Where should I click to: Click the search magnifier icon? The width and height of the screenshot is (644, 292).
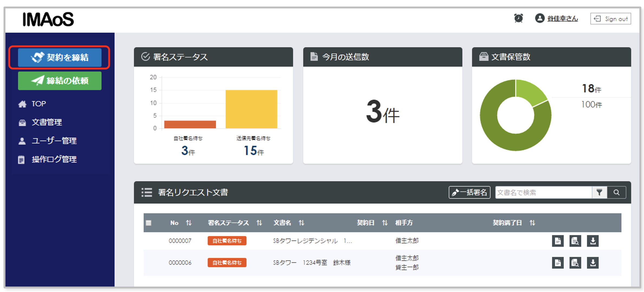(617, 192)
